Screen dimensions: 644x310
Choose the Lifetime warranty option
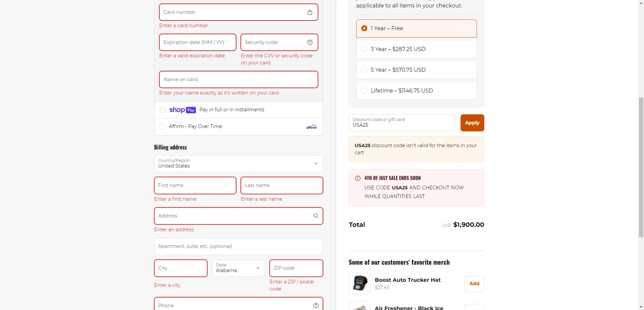pos(364,90)
